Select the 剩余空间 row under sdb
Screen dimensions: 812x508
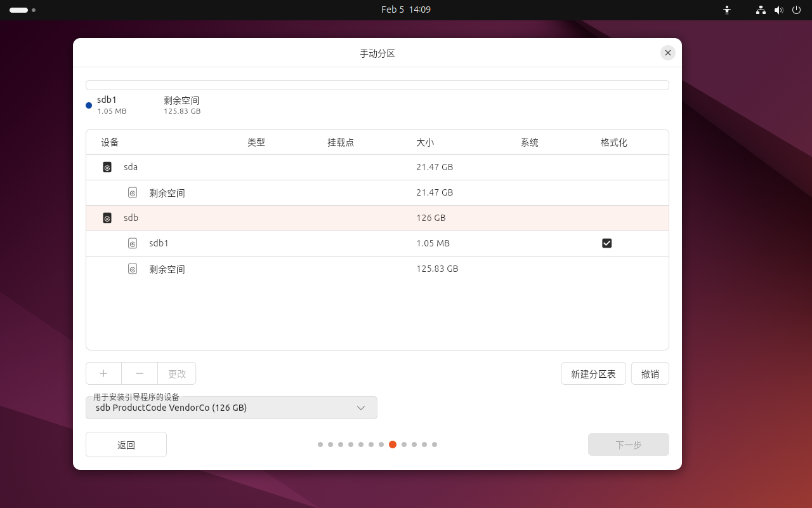click(377, 269)
